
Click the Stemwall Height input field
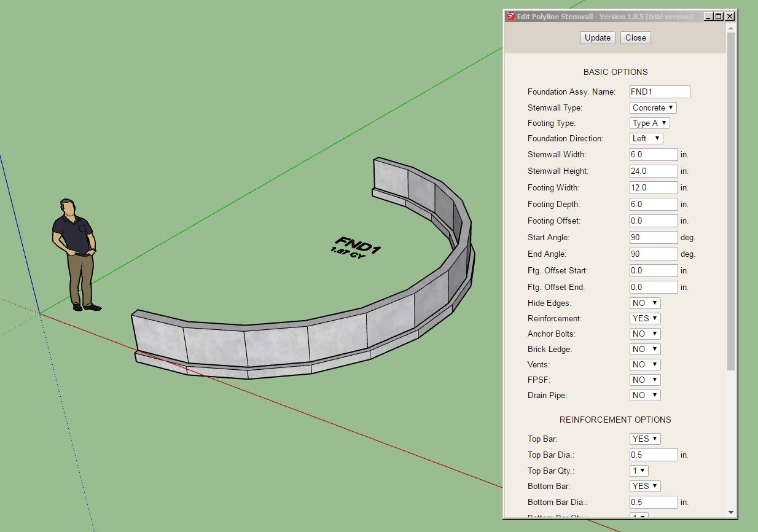point(654,171)
